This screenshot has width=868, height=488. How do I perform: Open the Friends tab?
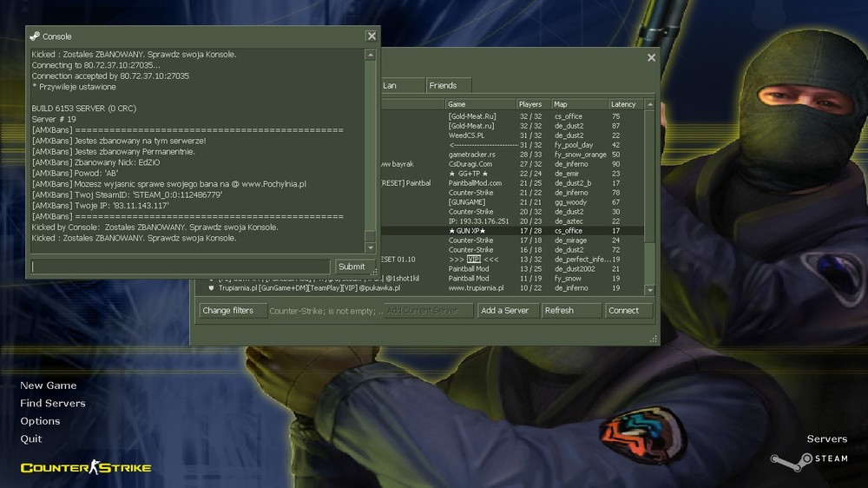(x=443, y=86)
